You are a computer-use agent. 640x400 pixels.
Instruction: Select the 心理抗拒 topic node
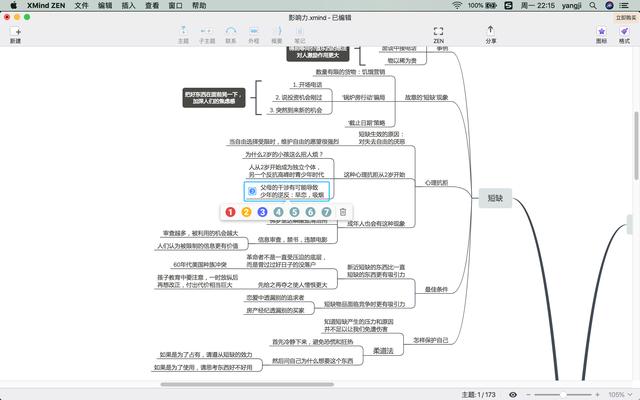436,182
